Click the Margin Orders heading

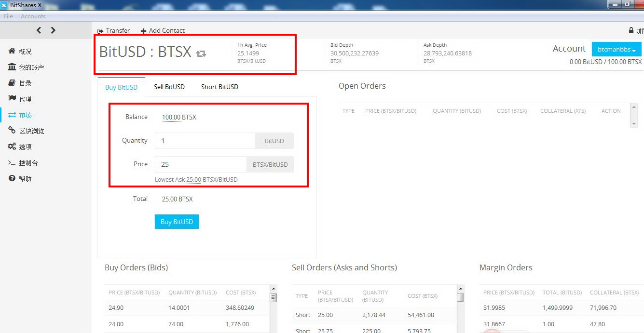506,267
